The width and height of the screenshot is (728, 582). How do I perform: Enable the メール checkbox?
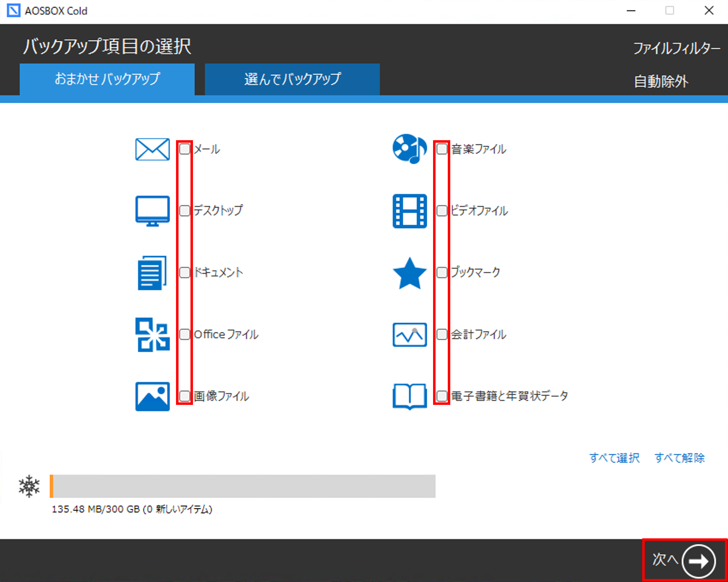(x=185, y=149)
